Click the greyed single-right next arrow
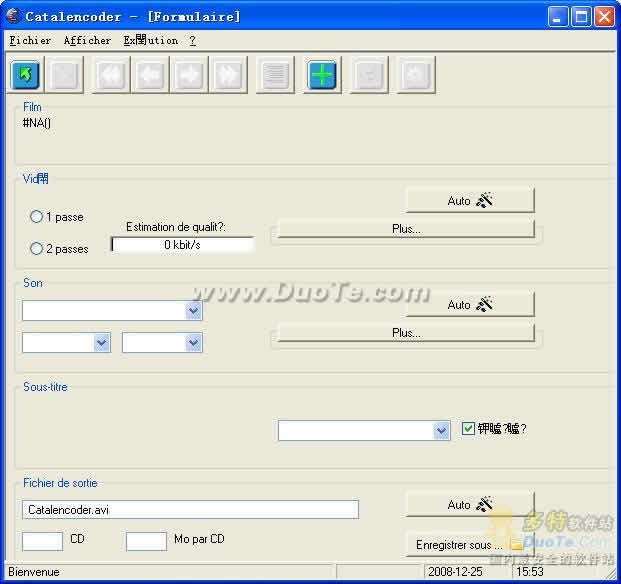Screen dimensions: 621x584 189,74
